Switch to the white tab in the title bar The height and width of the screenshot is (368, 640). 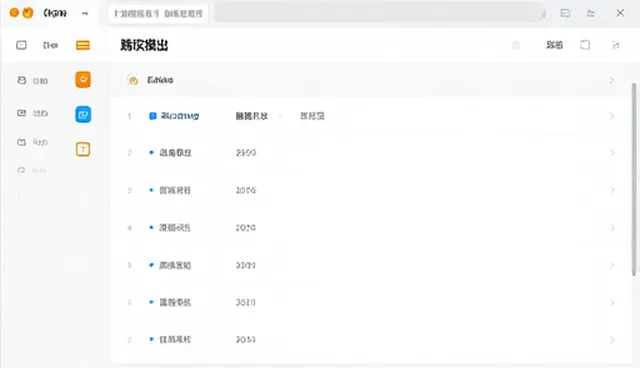(x=158, y=14)
